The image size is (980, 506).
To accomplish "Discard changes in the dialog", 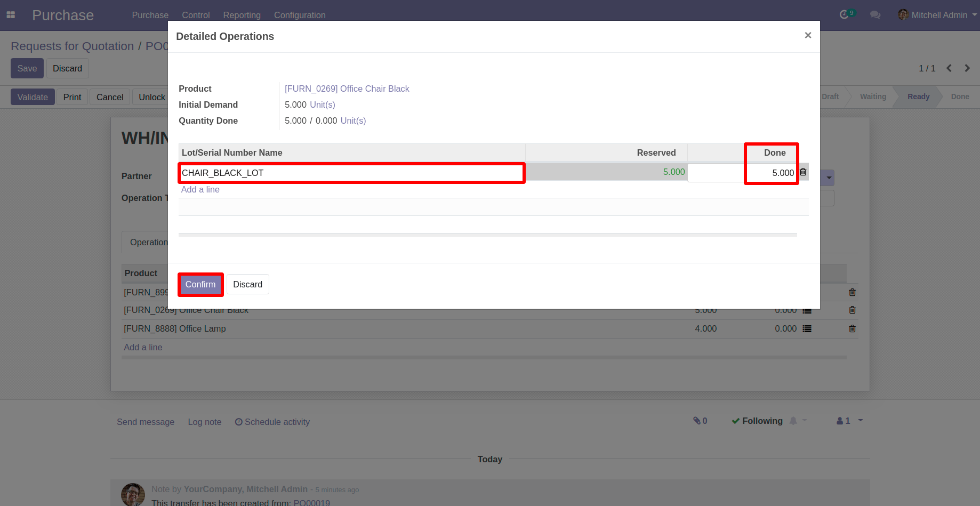I will pos(247,284).
